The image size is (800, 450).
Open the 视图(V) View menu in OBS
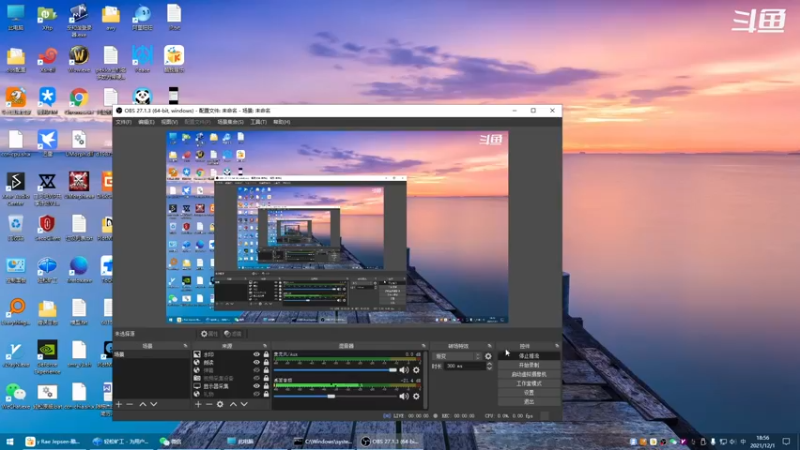point(169,122)
